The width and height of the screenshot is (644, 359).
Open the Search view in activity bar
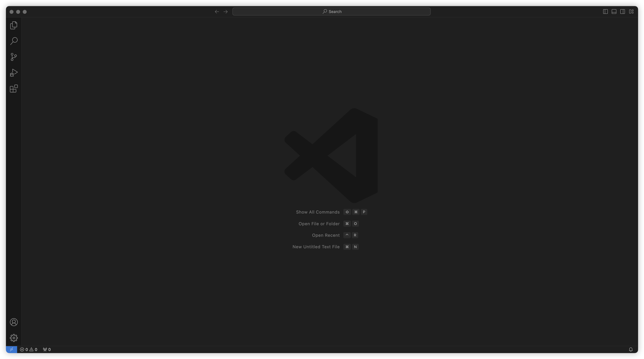point(14,41)
